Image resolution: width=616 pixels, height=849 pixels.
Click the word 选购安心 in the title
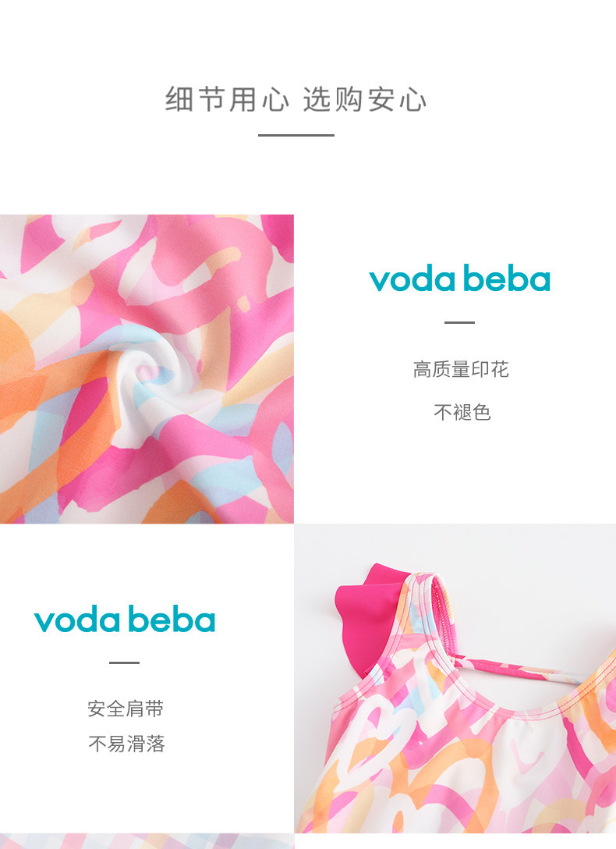pyautogui.click(x=365, y=100)
